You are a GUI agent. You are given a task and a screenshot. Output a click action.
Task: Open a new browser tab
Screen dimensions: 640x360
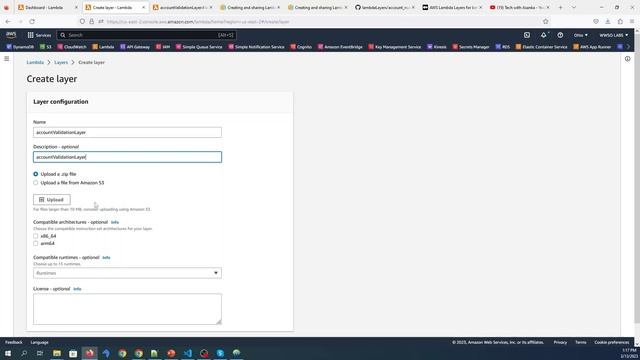(560, 7)
